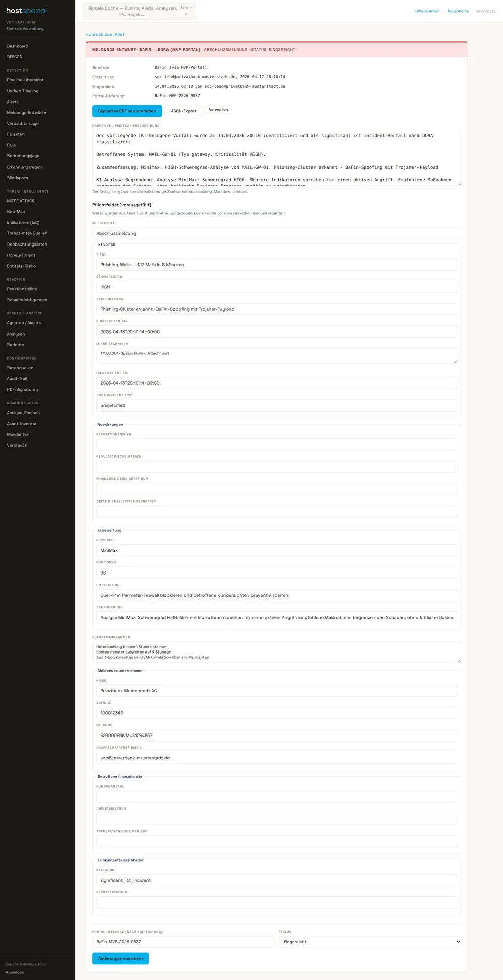Click the empty Kundenanzahl field
503x980 pixels.
pyautogui.click(x=277, y=797)
